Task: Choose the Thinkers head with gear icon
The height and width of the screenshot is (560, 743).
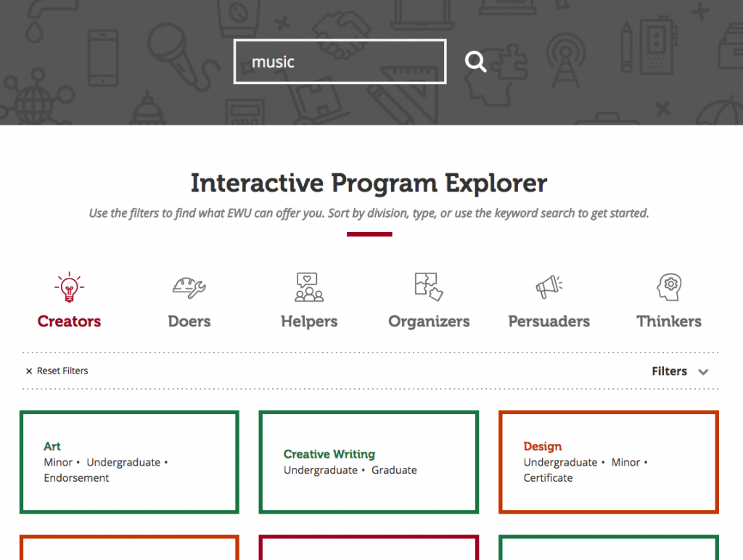Action: pyautogui.click(x=668, y=287)
